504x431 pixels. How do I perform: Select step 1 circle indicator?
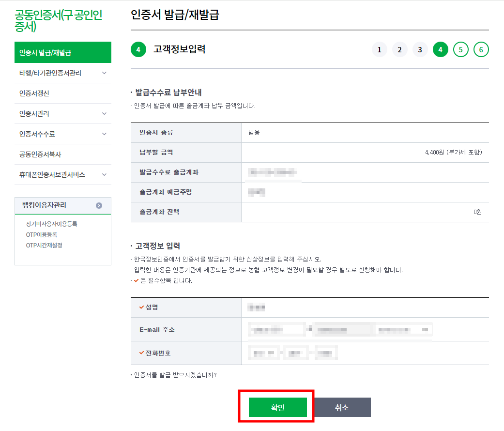[379, 49]
